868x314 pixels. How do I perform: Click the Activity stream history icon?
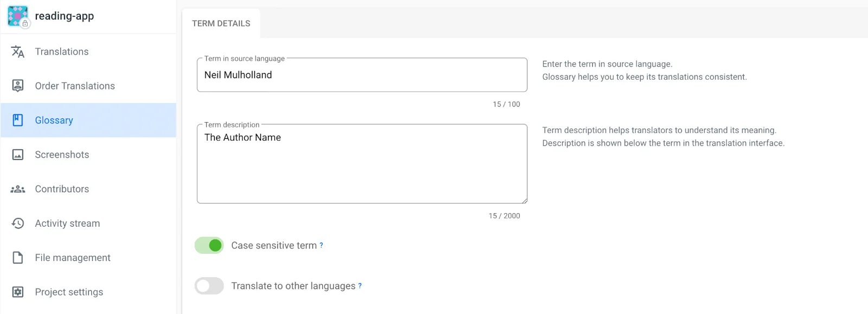(x=18, y=223)
